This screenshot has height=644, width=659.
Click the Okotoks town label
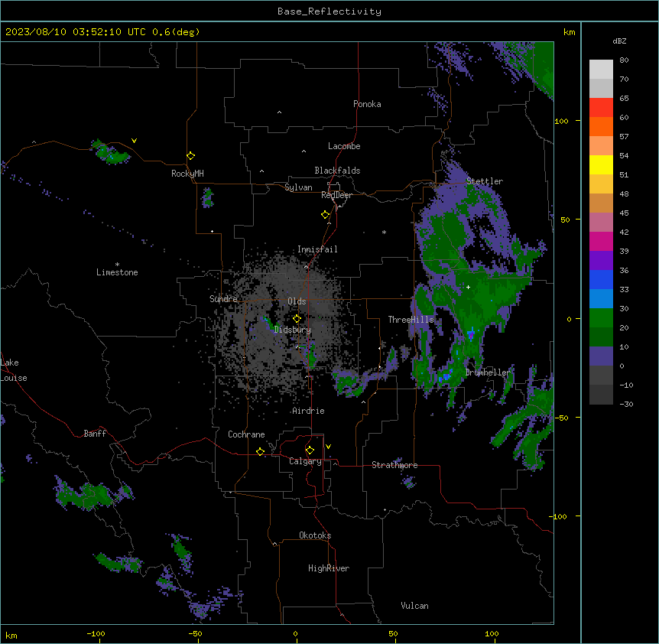click(x=315, y=535)
